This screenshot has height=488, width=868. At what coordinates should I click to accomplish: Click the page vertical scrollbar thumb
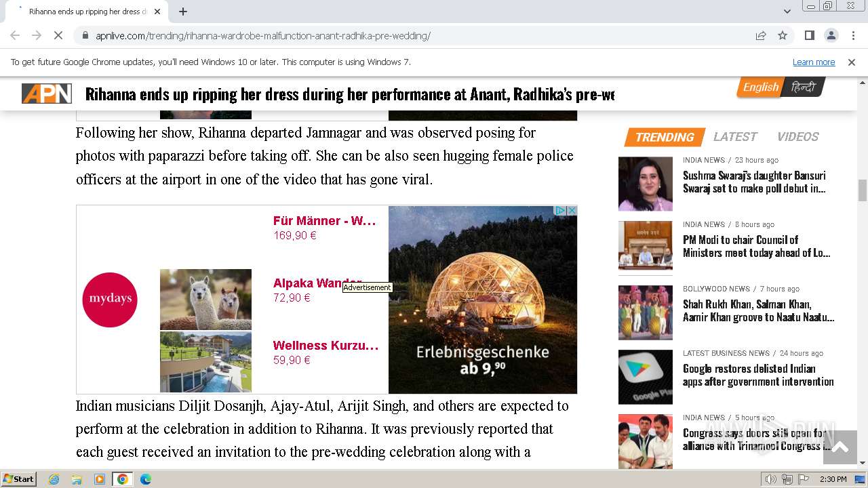tap(863, 190)
